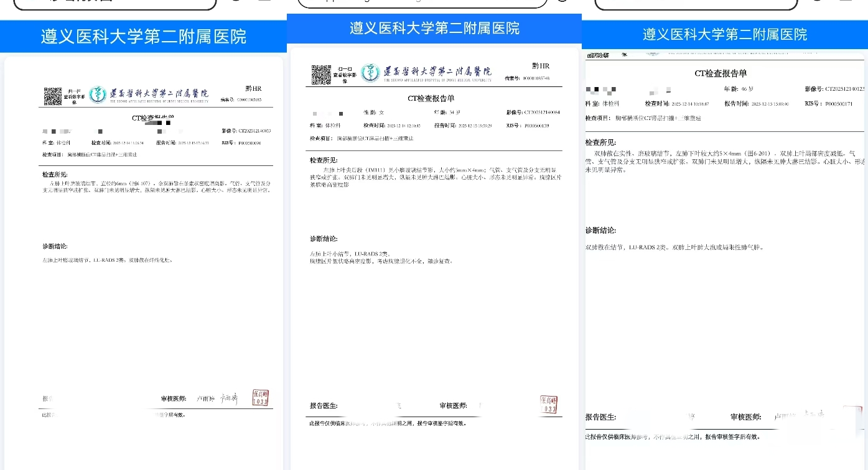Click the hospital emblem logo on the middle report
868x470 pixels.
[x=370, y=73]
